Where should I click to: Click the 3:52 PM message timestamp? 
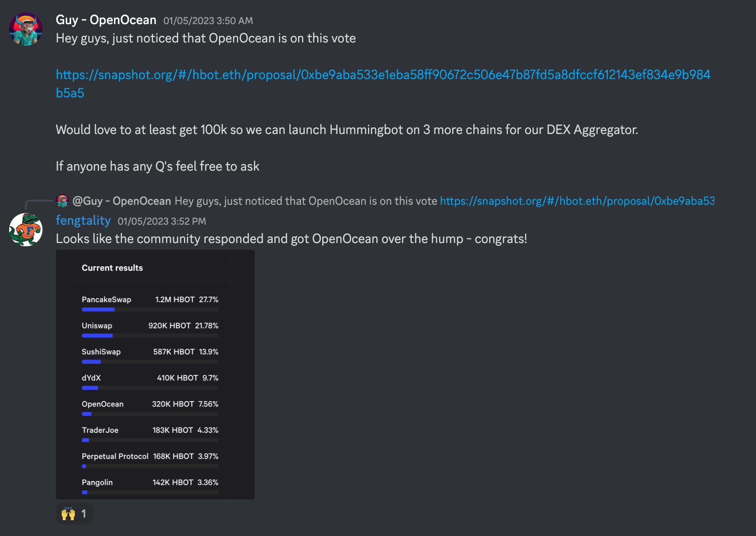pyautogui.click(x=162, y=221)
